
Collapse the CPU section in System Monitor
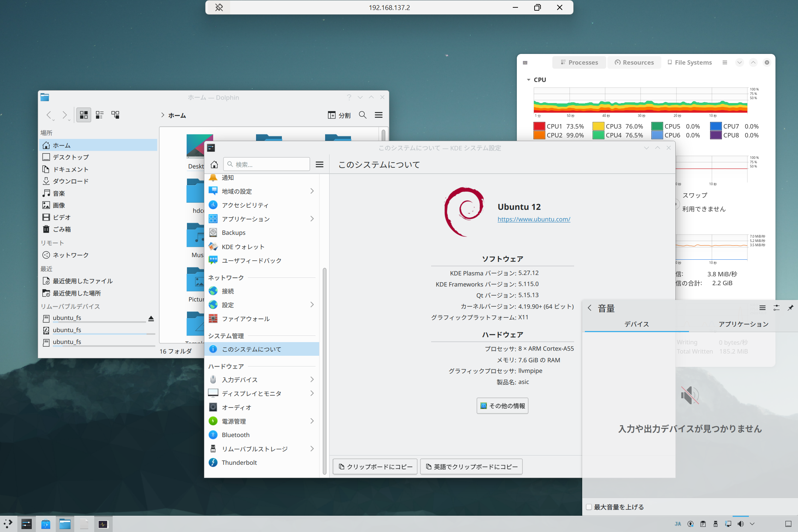tap(529, 80)
